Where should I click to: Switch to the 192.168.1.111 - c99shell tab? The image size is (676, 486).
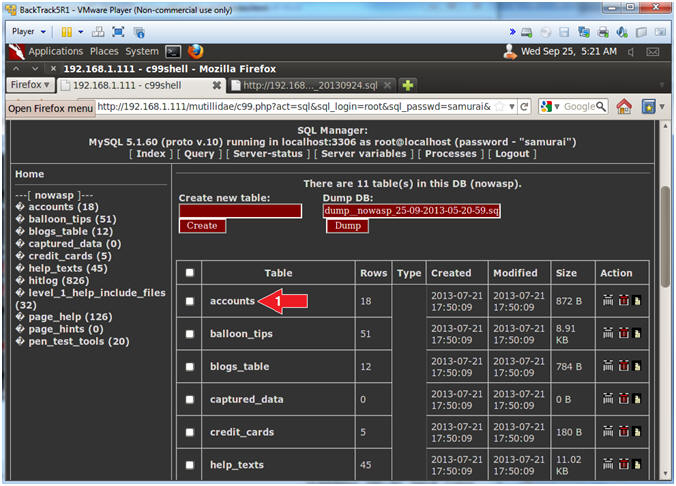pyautogui.click(x=141, y=85)
